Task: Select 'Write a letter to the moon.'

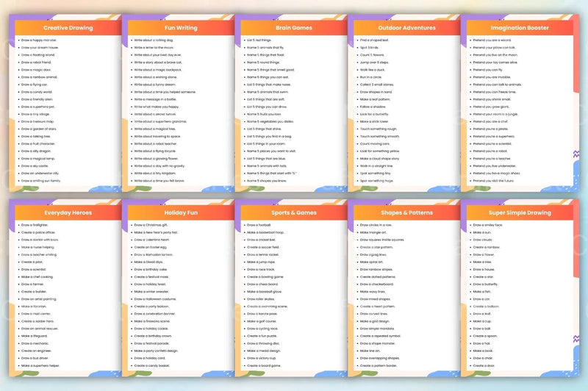Action: [154, 48]
